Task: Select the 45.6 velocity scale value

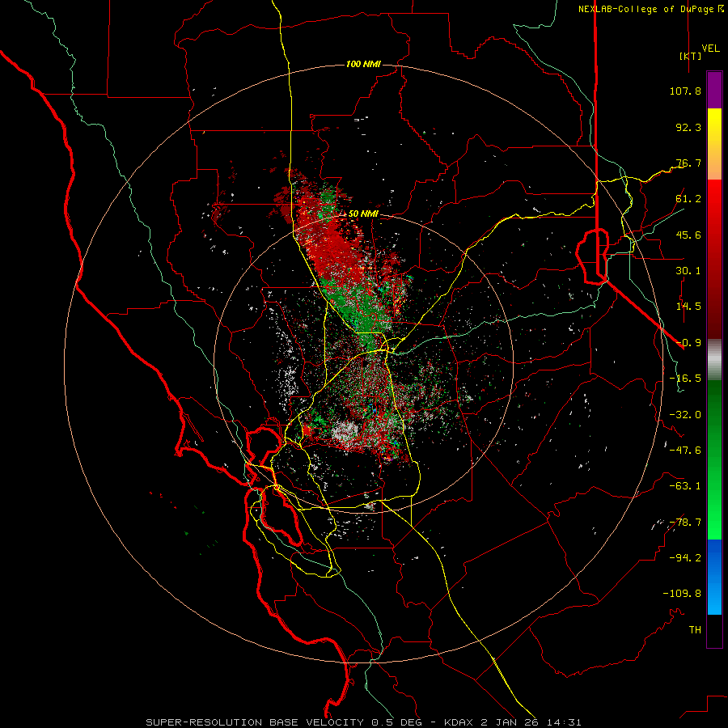Action: pos(688,235)
